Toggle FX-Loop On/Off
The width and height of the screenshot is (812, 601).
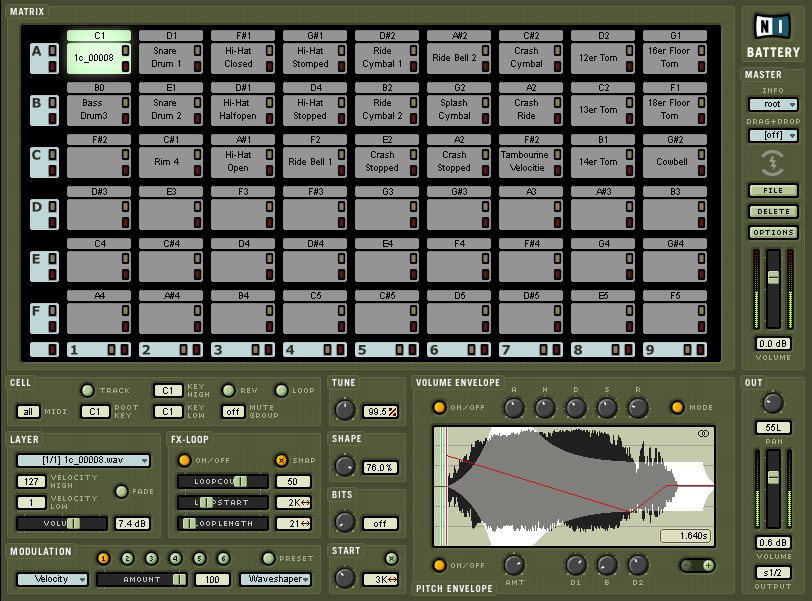(x=184, y=460)
